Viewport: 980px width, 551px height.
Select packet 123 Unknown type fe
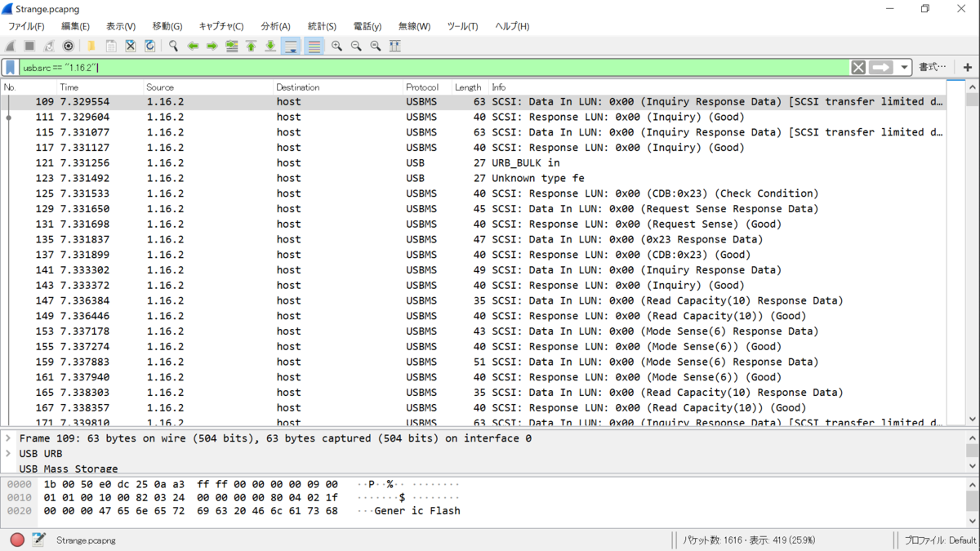(474, 178)
